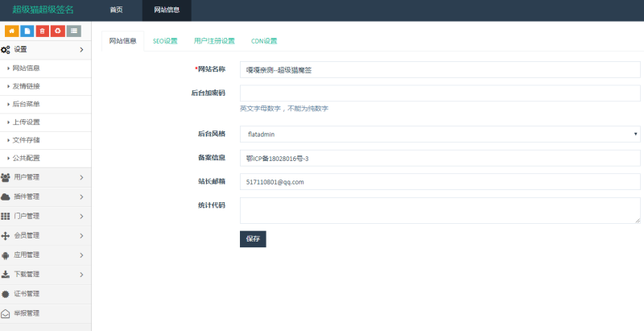644x331 pixels.
Task: Switch to the CDN设置 tab
Action: (264, 41)
